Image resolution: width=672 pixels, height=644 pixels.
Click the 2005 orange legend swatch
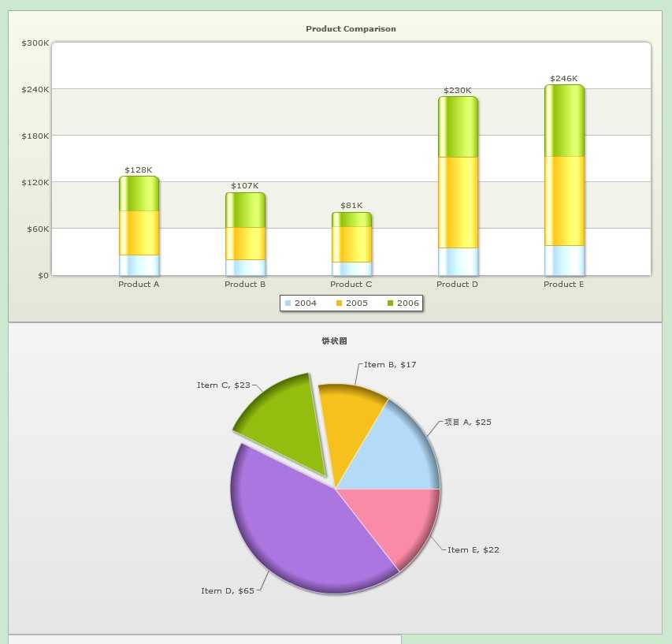click(339, 303)
